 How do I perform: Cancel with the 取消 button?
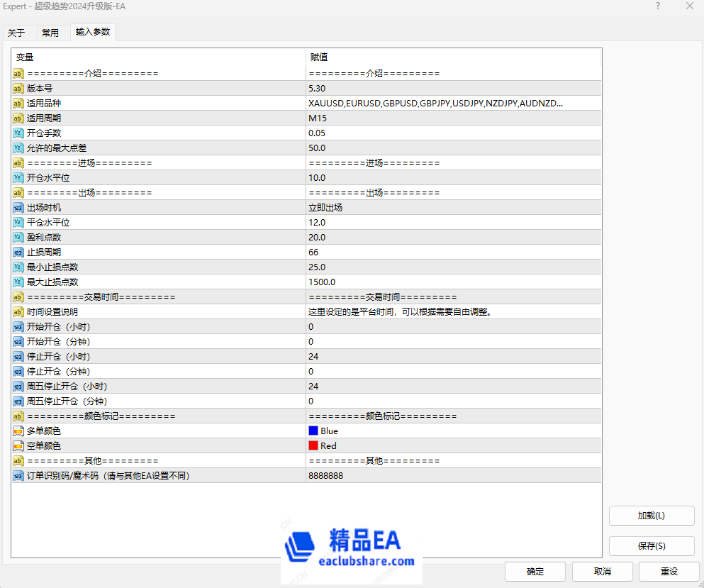(602, 572)
